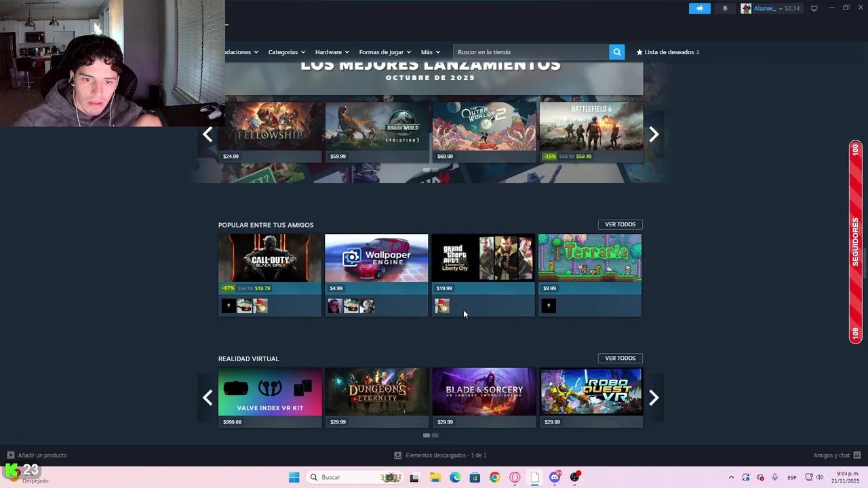Open the Windows Start menu
Screen dimensions: 868x488
pyautogui.click(x=294, y=477)
